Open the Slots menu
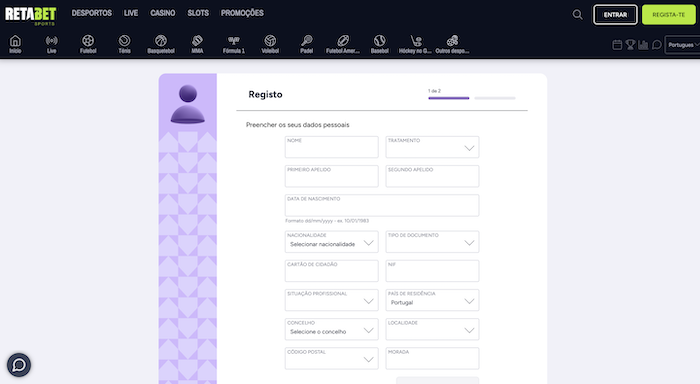The image size is (700, 384). coord(198,13)
